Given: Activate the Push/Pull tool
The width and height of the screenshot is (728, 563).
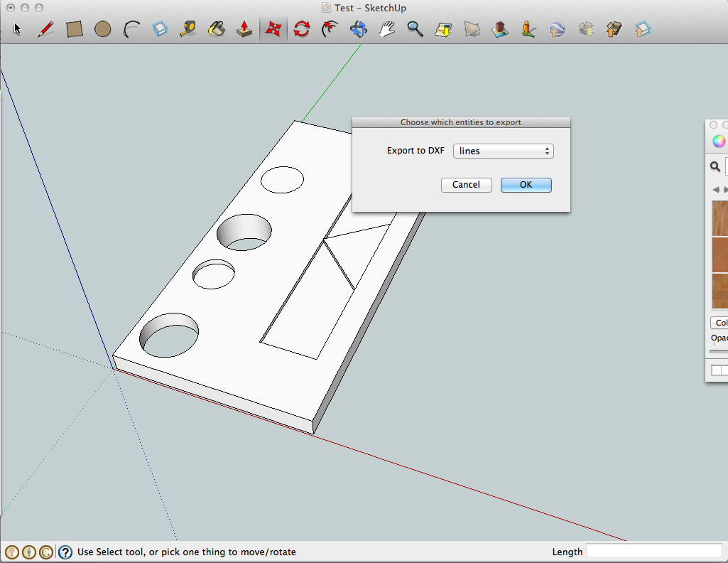Looking at the screenshot, I should [x=245, y=29].
